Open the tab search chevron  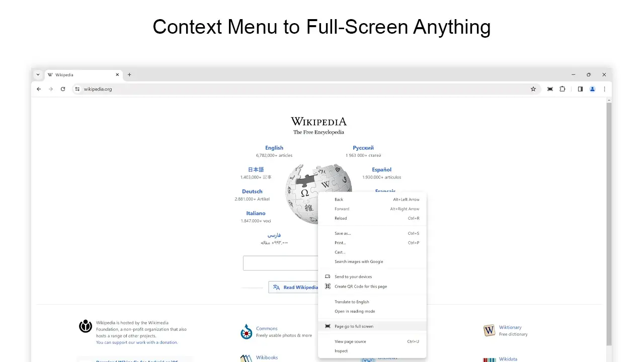click(x=38, y=74)
